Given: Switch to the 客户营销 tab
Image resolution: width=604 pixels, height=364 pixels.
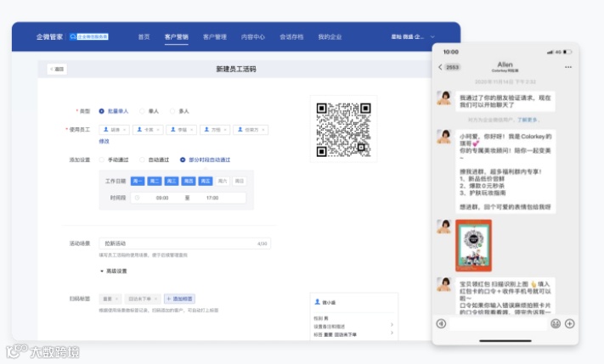Looking at the screenshot, I should 177,37.
